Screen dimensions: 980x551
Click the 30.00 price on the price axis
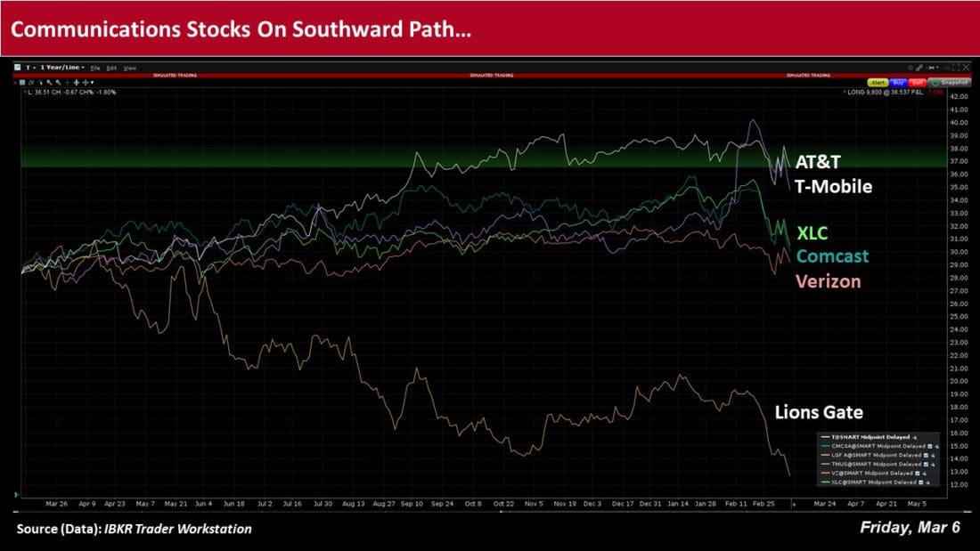[x=958, y=252]
